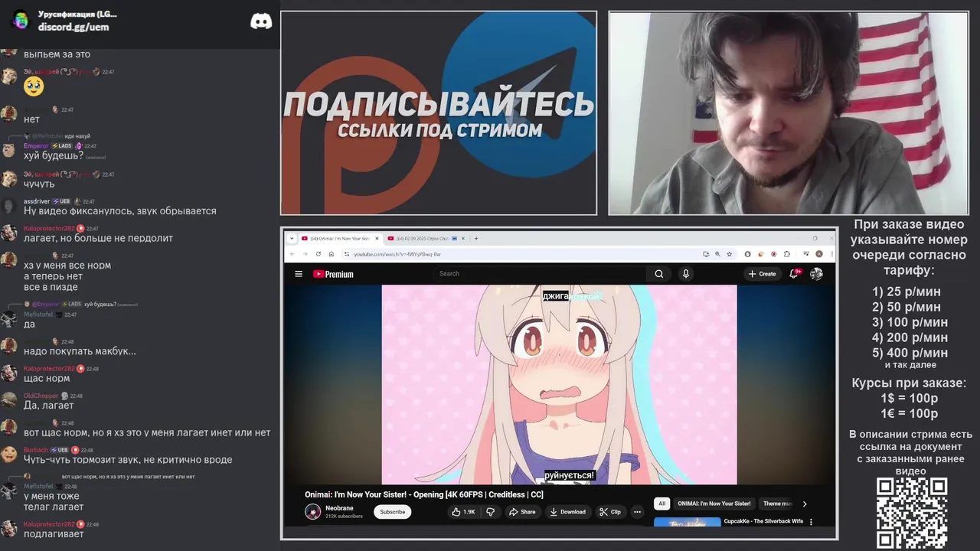
Task: Start voice search with the microphone icon
Action: tap(685, 274)
